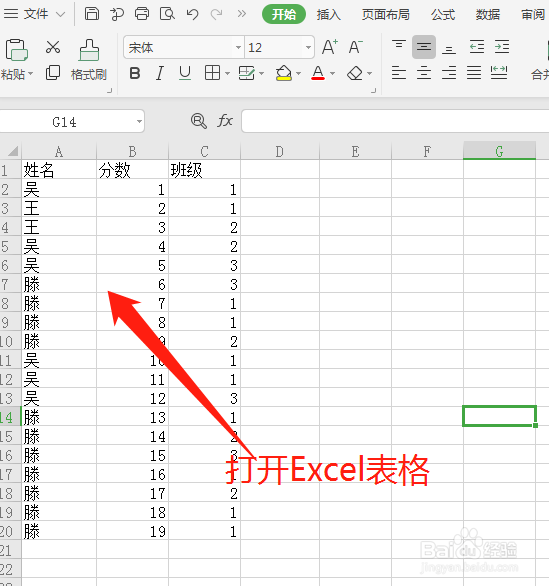This screenshot has width=549, height=586.
Task: Toggle Italic formatting
Action: point(160,73)
